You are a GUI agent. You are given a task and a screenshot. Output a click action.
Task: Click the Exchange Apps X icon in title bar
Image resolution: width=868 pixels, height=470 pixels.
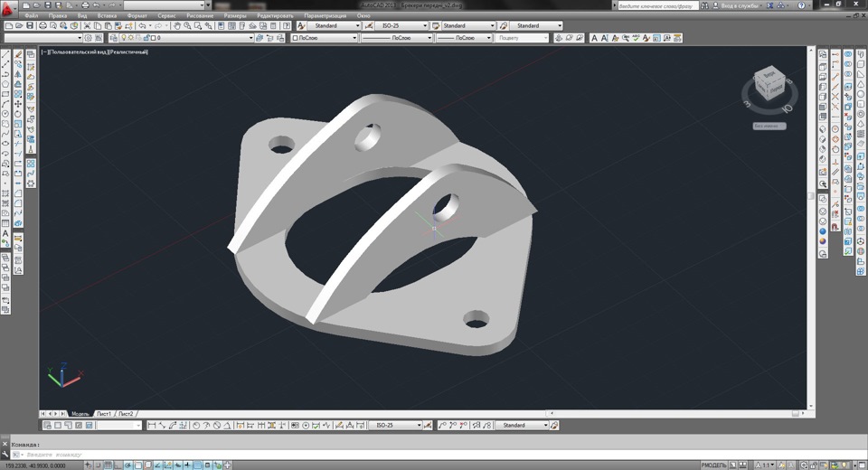[770, 5]
